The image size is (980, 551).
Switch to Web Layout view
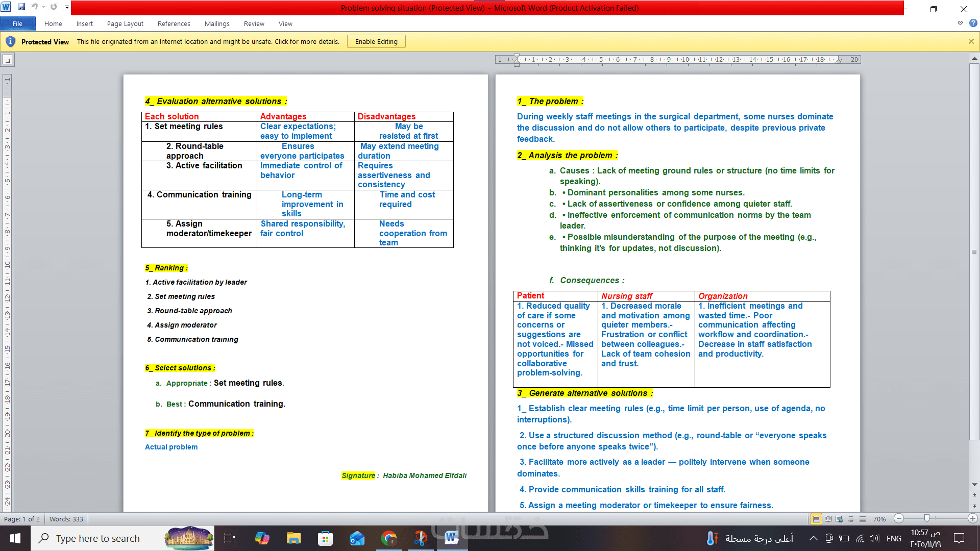coord(839,519)
